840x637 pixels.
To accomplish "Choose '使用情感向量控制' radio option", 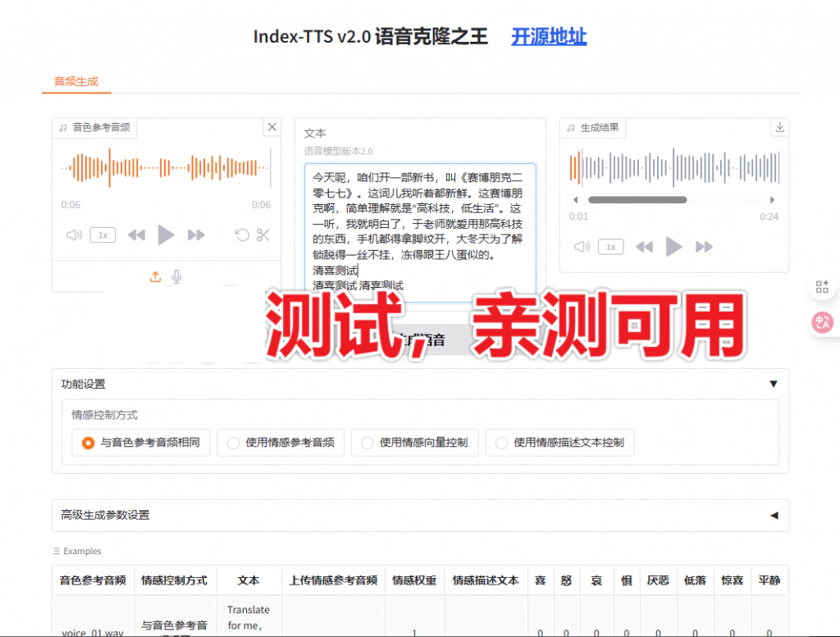I will (x=367, y=443).
